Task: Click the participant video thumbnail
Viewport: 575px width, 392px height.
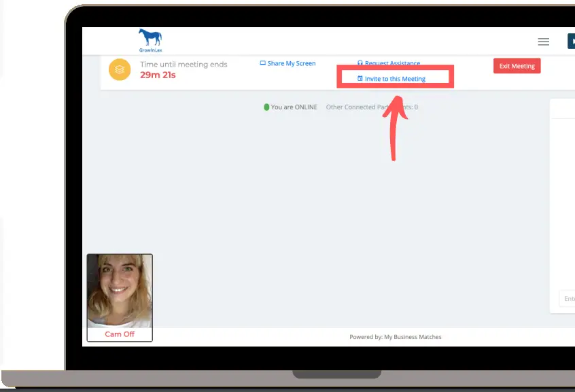Action: click(x=120, y=291)
